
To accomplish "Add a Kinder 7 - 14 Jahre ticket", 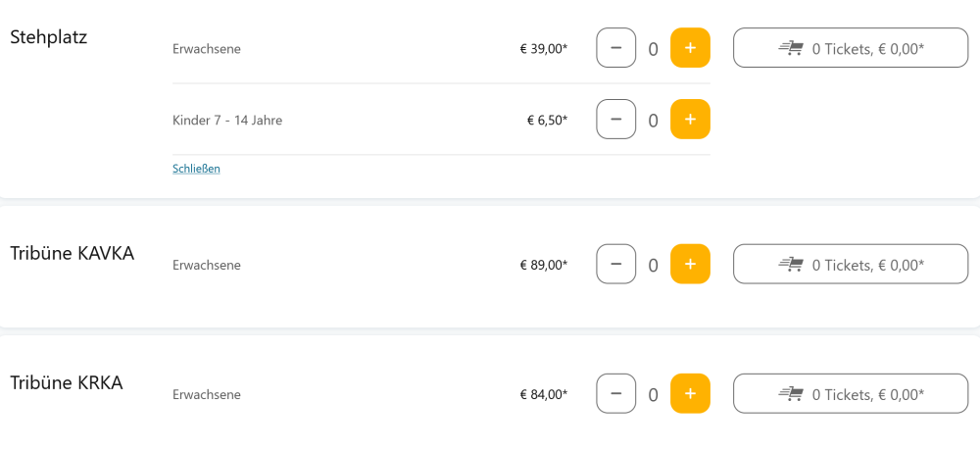I will point(690,120).
